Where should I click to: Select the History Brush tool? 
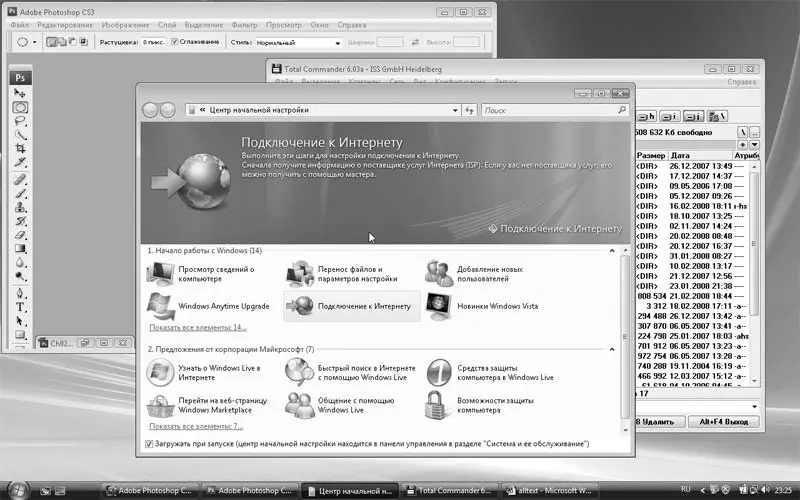pyautogui.click(x=20, y=221)
